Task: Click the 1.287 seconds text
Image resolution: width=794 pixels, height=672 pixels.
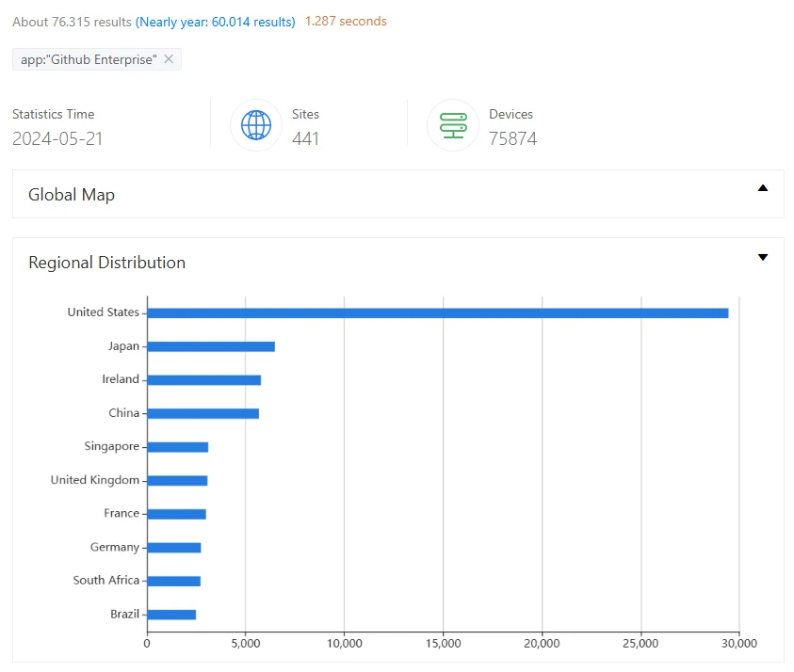Action: click(x=346, y=22)
